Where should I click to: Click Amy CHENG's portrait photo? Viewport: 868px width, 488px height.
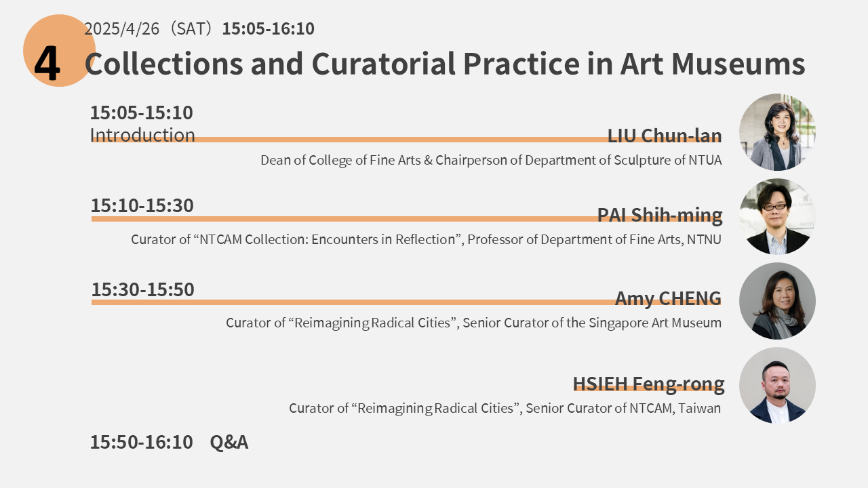(x=777, y=301)
